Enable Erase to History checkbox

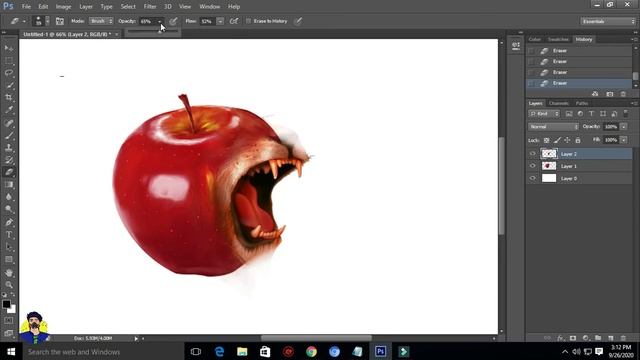[248, 21]
